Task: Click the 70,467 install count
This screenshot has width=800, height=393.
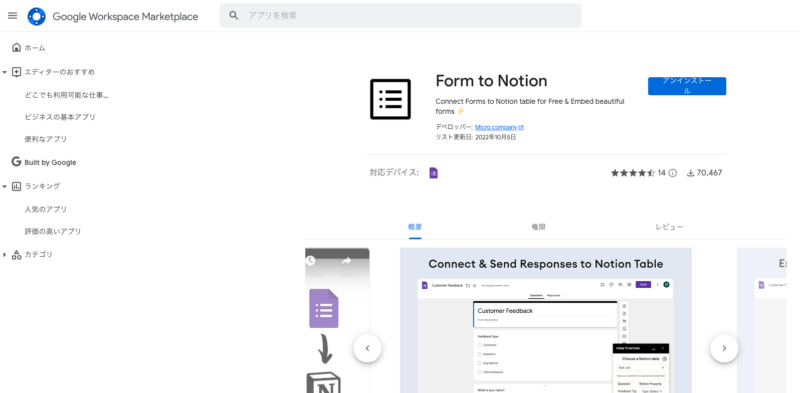Action: pyautogui.click(x=709, y=173)
